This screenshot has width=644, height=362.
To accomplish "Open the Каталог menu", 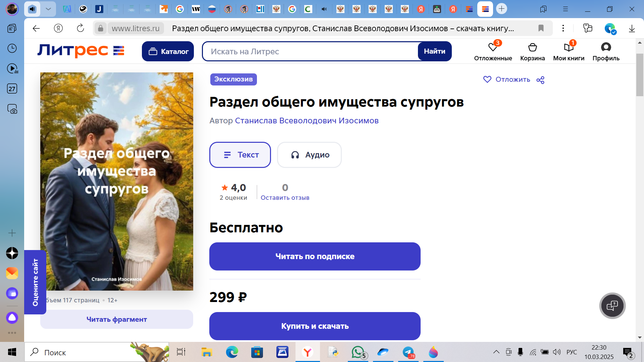I will click(168, 51).
